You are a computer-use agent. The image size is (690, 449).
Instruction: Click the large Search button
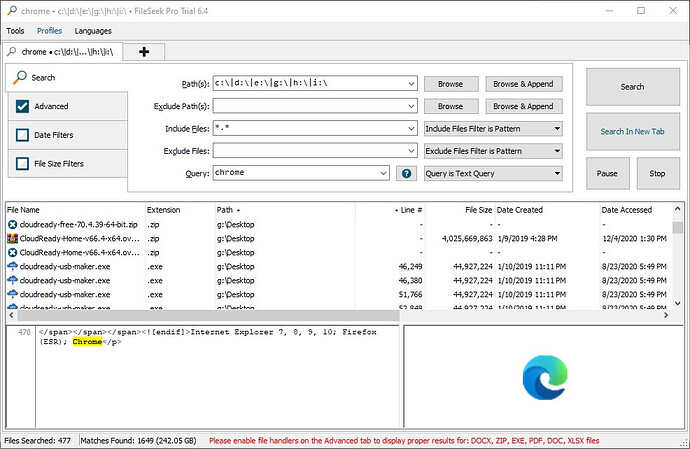pyautogui.click(x=633, y=87)
